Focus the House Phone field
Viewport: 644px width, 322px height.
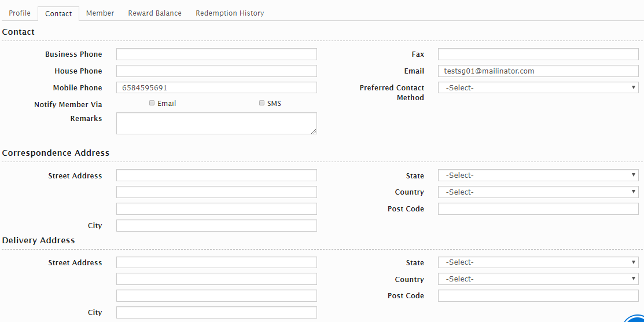point(216,71)
